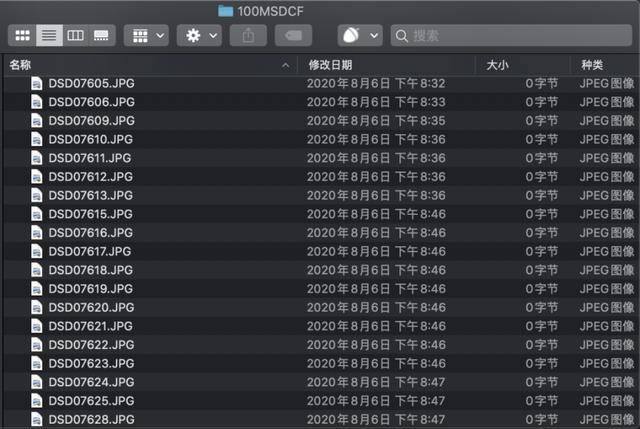Click the search field
Viewport: 640px width, 429px height.
pos(510,36)
